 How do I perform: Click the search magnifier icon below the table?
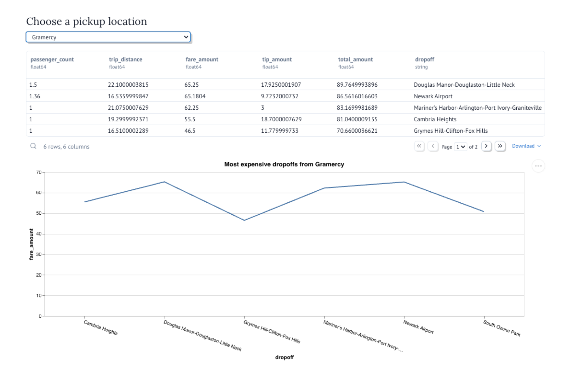click(x=33, y=146)
